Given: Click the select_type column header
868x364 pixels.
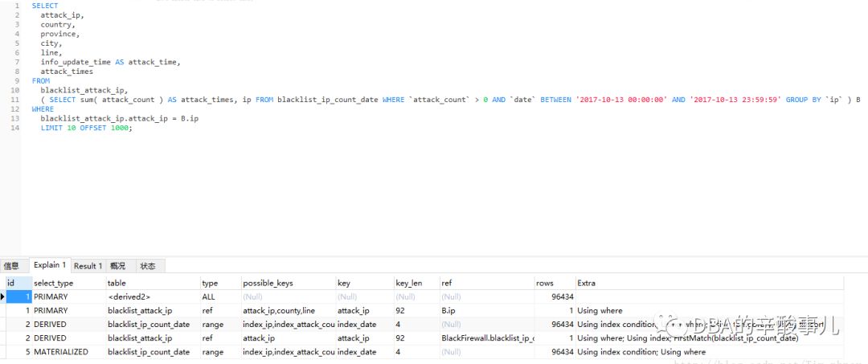Looking at the screenshot, I should coord(53,283).
